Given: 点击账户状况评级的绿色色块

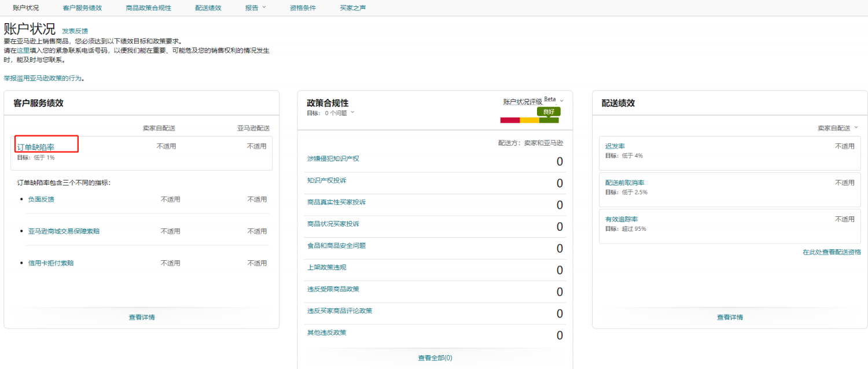Looking at the screenshot, I should click(549, 120).
